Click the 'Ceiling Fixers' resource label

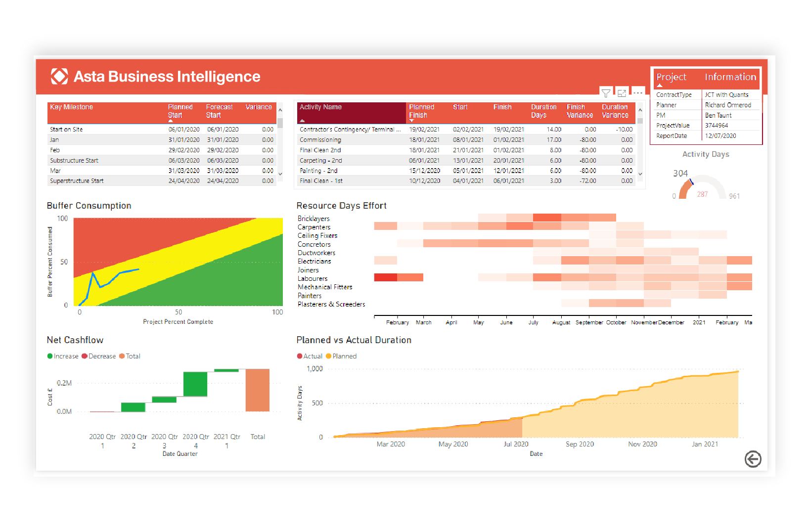click(x=317, y=236)
